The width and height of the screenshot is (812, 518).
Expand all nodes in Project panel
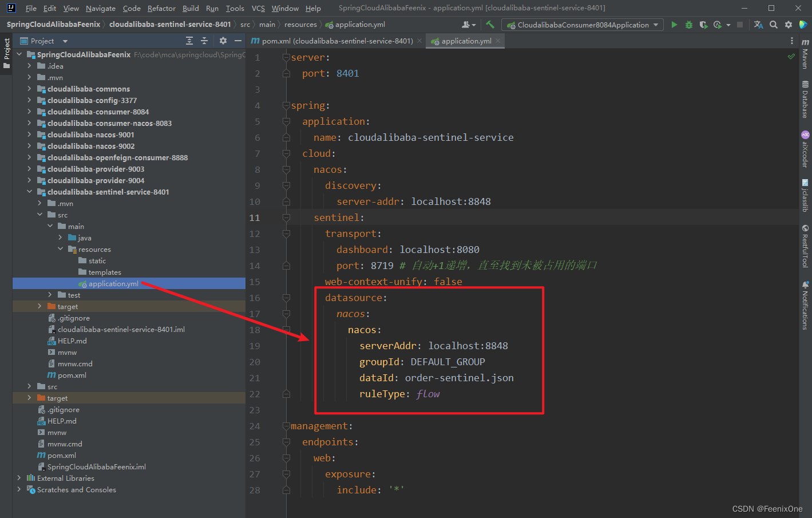[189, 41]
